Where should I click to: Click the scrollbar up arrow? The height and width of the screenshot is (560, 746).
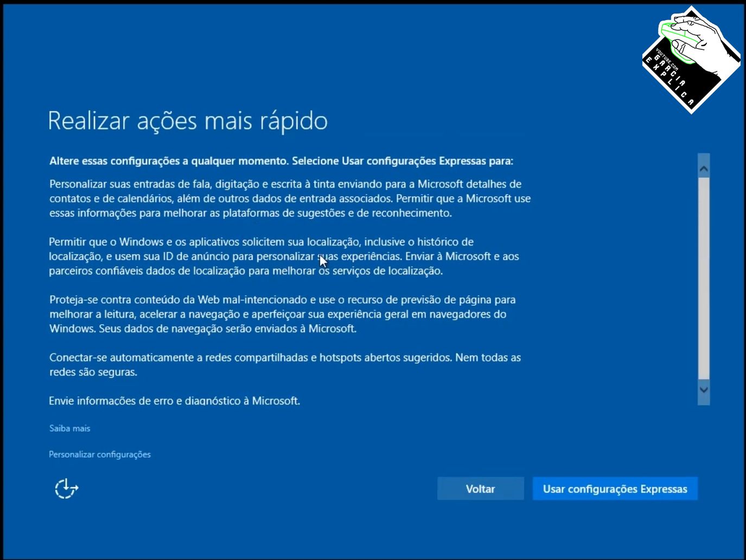(x=704, y=169)
